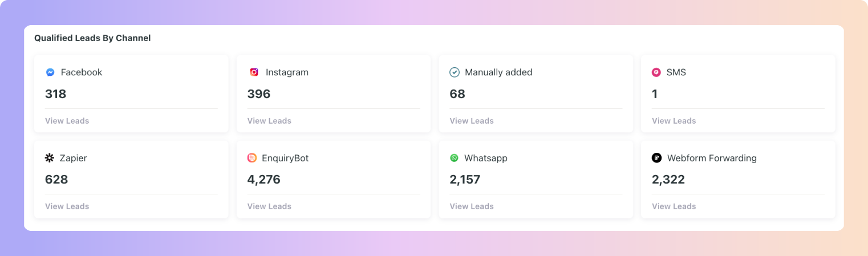
Task: Open View Leads under Facebook
Action: pyautogui.click(x=67, y=121)
